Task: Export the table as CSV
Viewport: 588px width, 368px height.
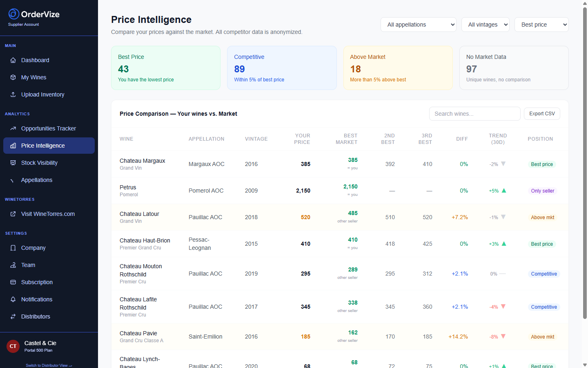Action: [x=542, y=114]
